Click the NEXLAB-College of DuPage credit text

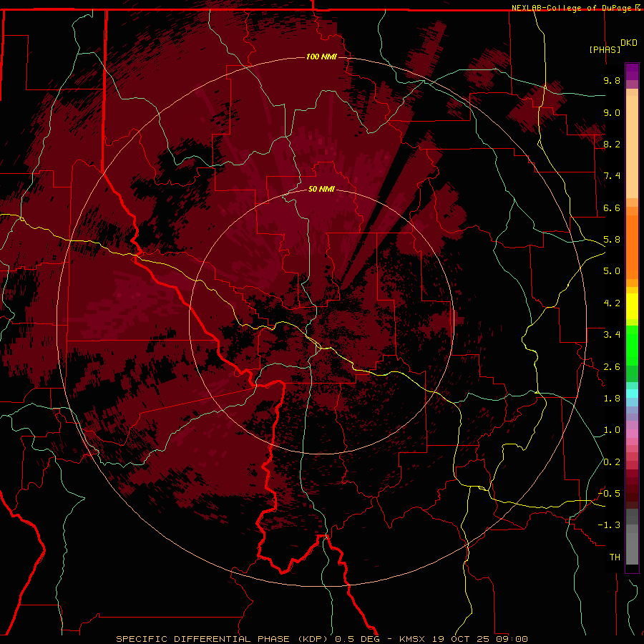571,8
